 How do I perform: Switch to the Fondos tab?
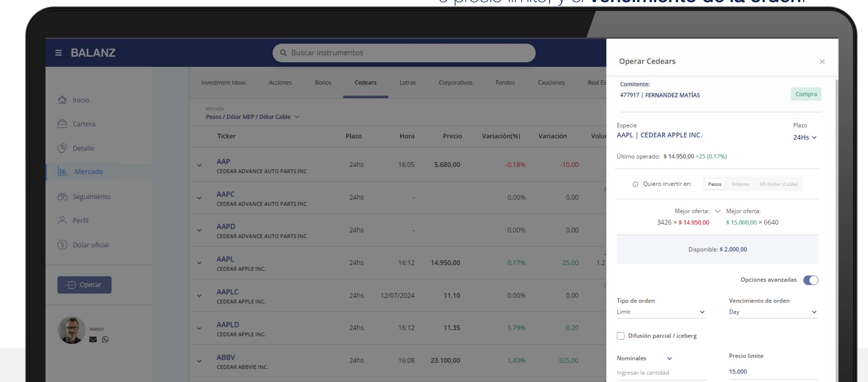(505, 83)
